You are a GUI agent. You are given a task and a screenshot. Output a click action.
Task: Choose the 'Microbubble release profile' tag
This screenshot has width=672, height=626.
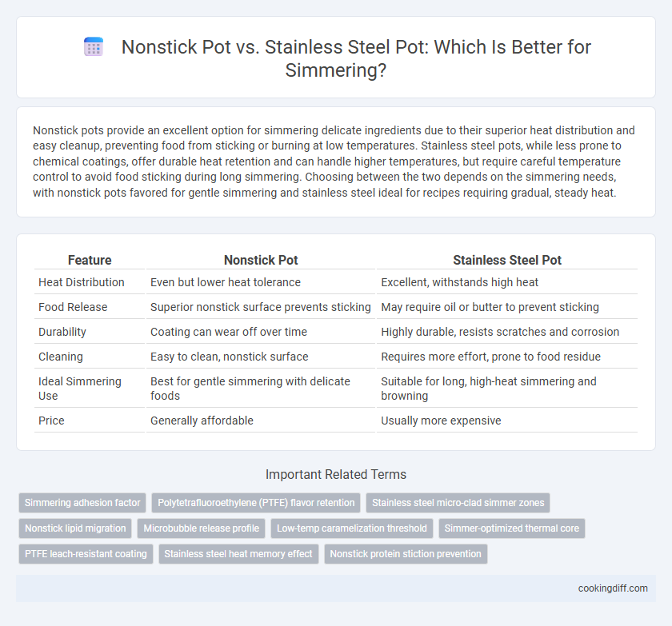tap(202, 528)
